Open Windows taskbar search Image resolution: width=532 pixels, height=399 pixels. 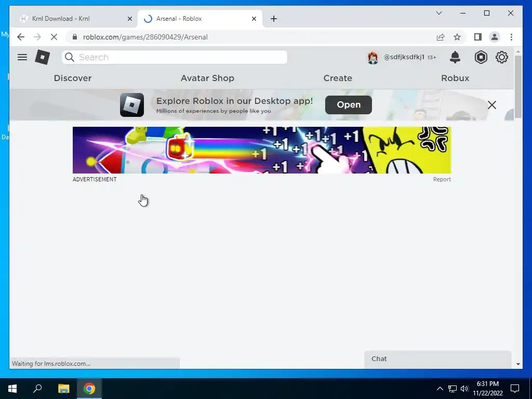tap(37, 388)
